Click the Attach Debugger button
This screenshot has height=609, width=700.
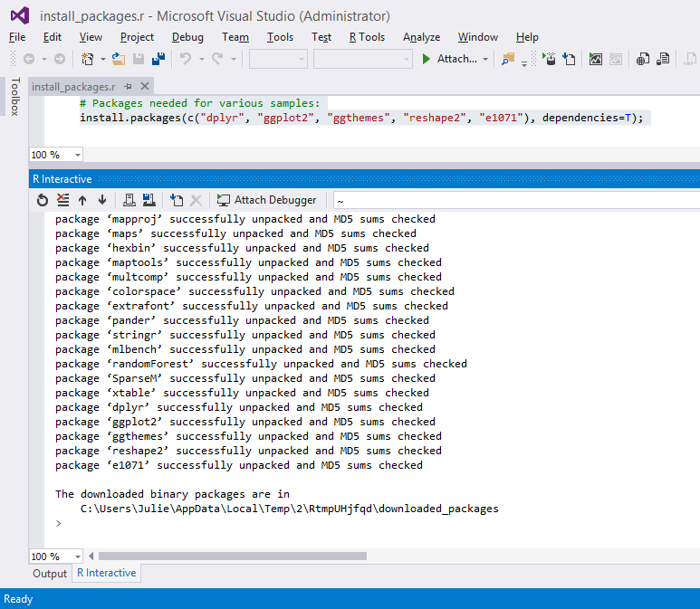[267, 200]
